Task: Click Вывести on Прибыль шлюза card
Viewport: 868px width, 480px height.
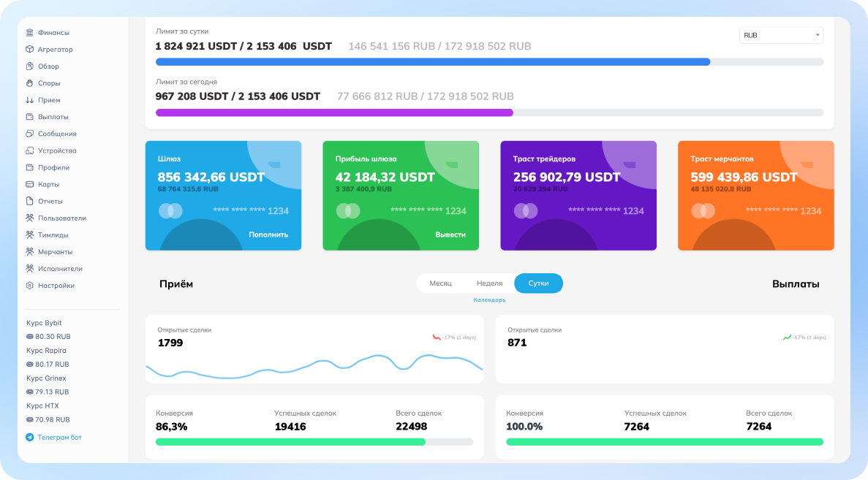Action: (450, 235)
